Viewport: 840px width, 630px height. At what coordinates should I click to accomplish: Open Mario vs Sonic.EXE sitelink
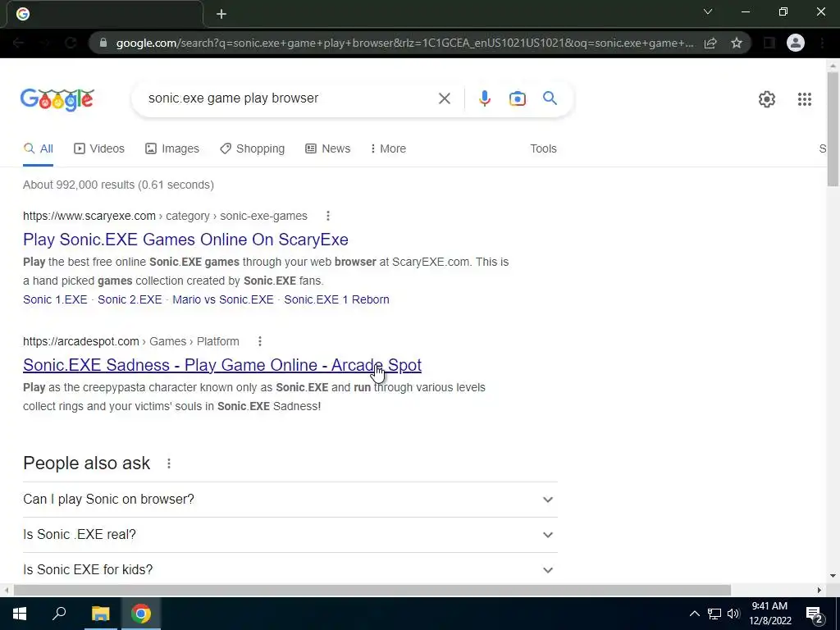pyautogui.click(x=223, y=299)
